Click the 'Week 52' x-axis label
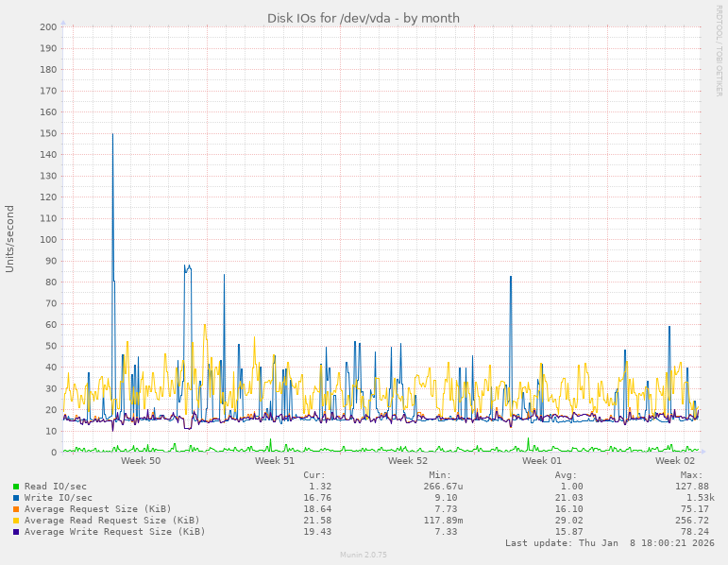 point(408,460)
